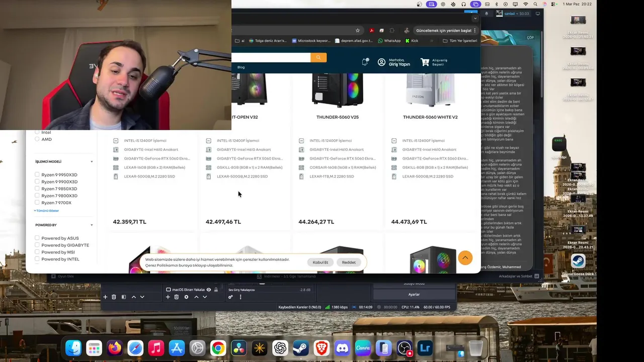This screenshot has width=644, height=362.
Task: Delete selected OBS scene with trash icon
Action: (114, 297)
